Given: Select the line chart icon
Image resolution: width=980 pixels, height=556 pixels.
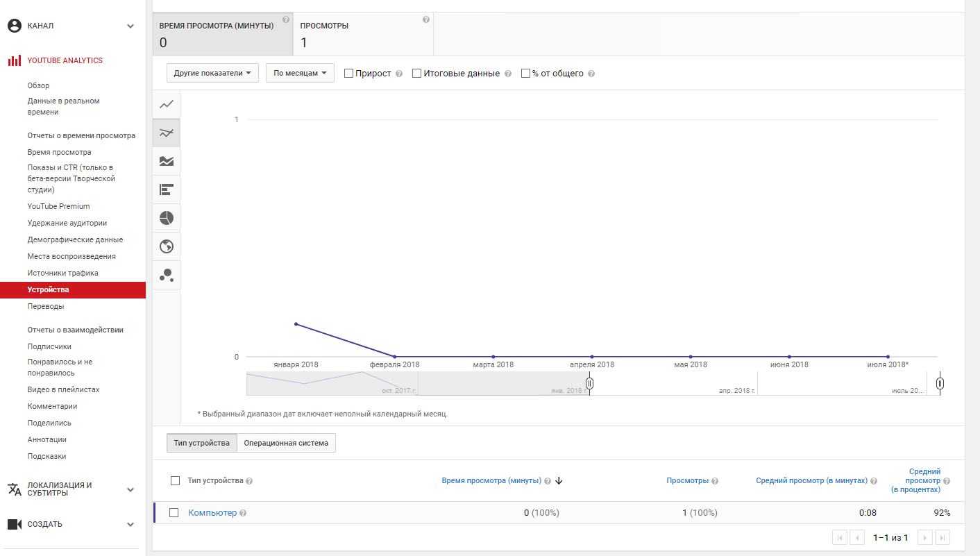Looking at the screenshot, I should pos(167,105).
